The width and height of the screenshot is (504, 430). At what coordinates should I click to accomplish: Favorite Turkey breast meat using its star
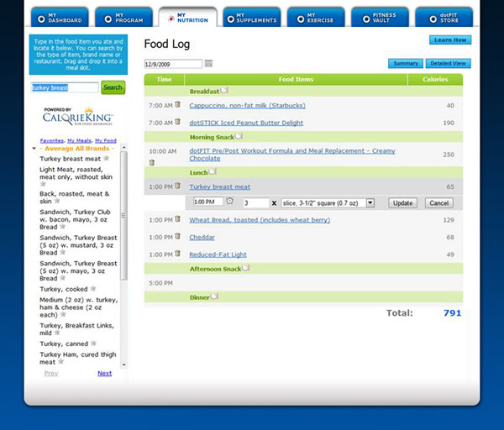(106, 158)
